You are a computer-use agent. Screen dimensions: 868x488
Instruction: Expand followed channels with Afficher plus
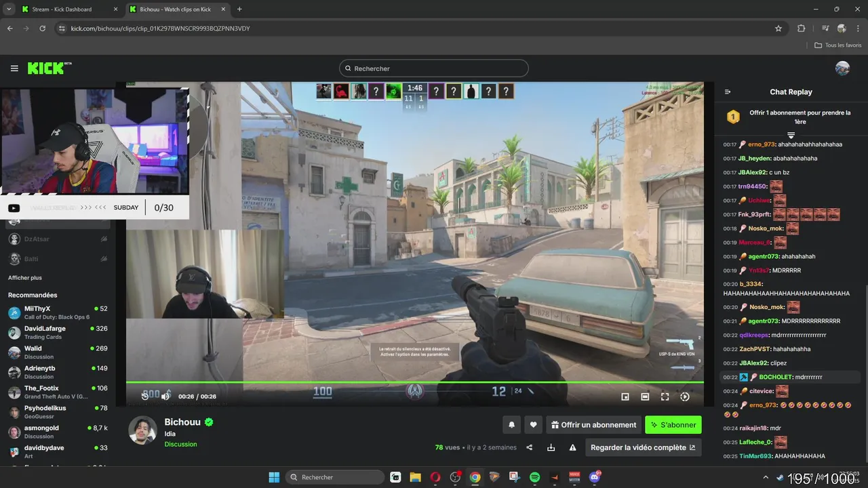coord(25,278)
